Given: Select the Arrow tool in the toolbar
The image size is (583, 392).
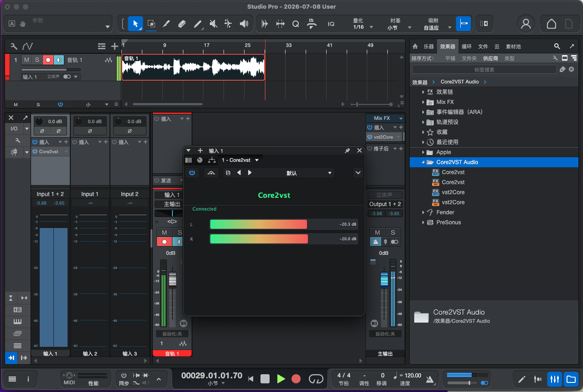Looking at the screenshot, I should (x=135, y=24).
